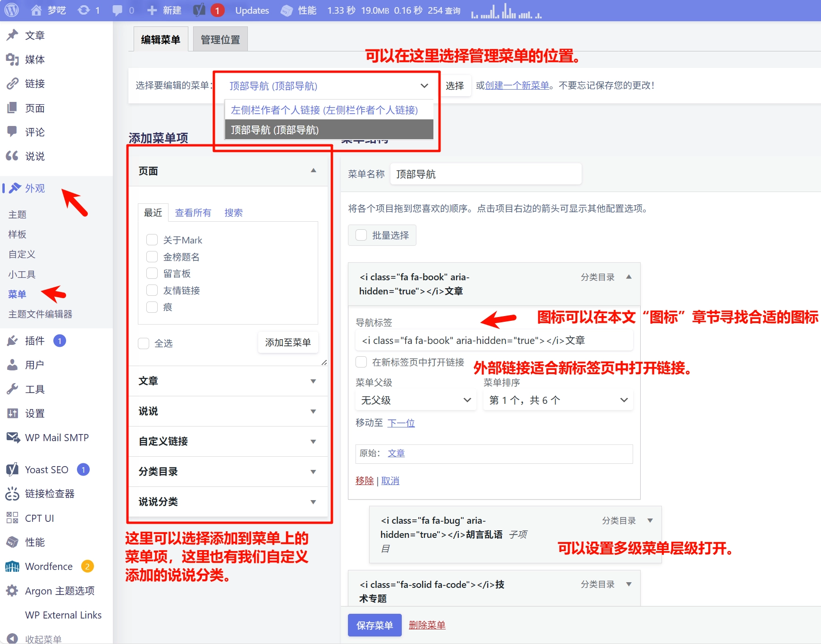Click the 新建 plus icon
Viewport: 821px width, 644px height.
point(152,10)
